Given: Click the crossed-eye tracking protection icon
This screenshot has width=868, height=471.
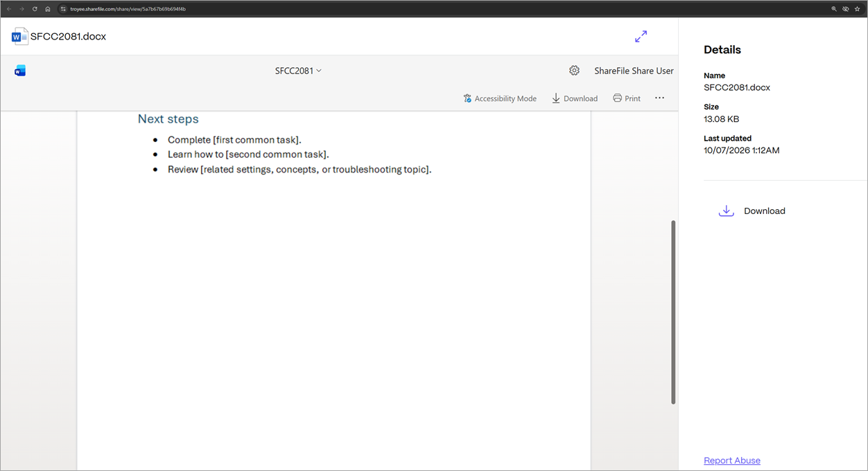Looking at the screenshot, I should (x=846, y=9).
